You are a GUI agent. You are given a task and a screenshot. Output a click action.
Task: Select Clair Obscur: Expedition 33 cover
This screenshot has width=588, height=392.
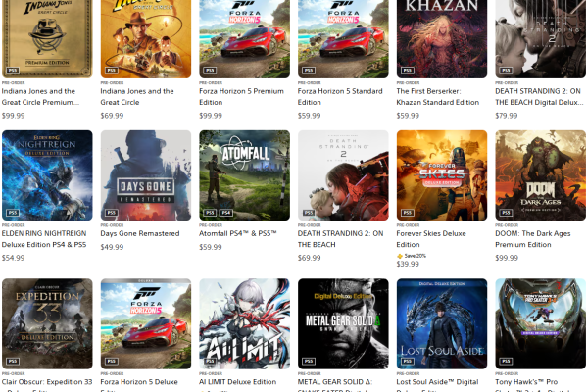tap(47, 323)
